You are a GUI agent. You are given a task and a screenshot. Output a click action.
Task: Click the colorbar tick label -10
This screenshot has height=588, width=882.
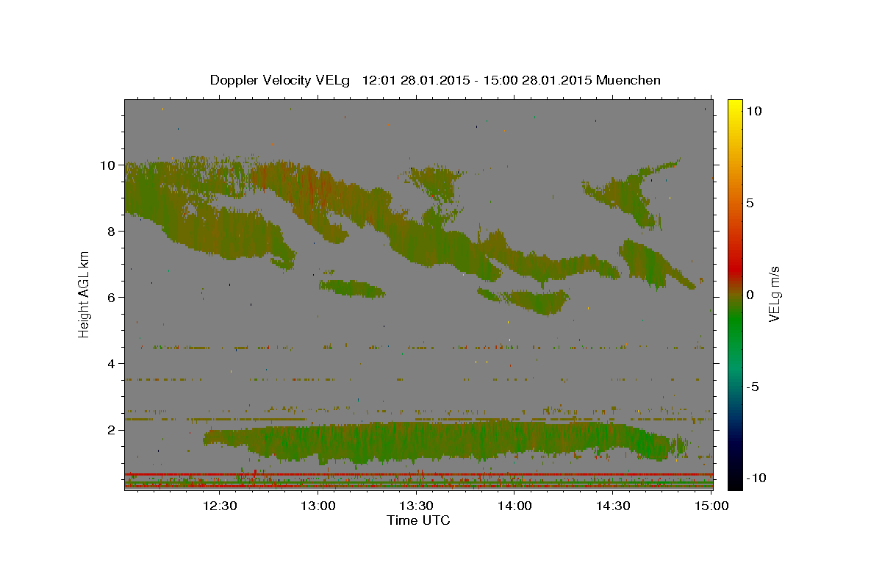tap(756, 478)
